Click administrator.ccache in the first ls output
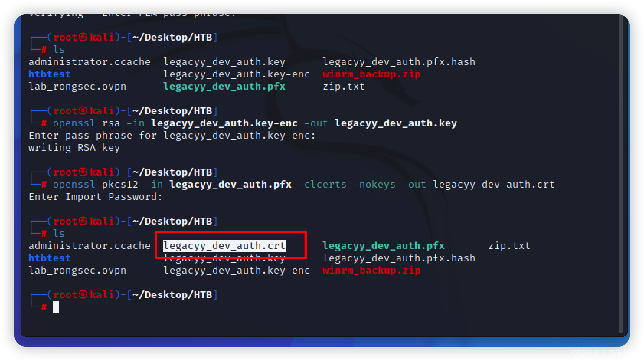The height and width of the screenshot is (361, 644). [x=90, y=62]
